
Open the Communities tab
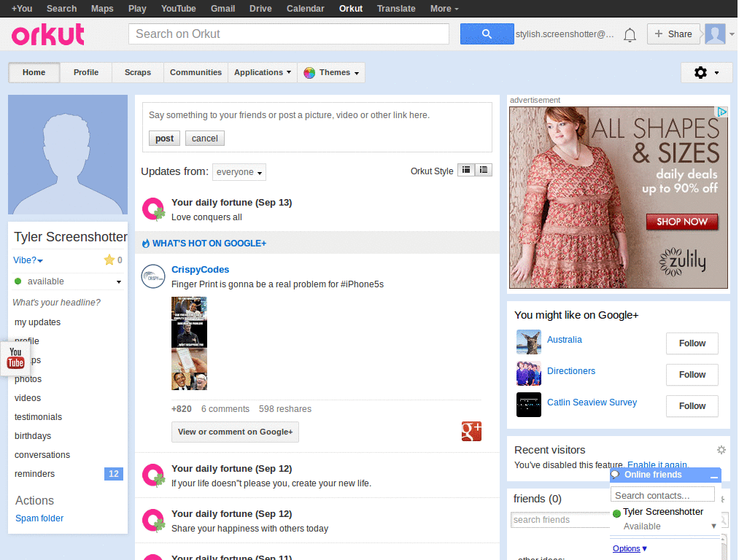(196, 72)
